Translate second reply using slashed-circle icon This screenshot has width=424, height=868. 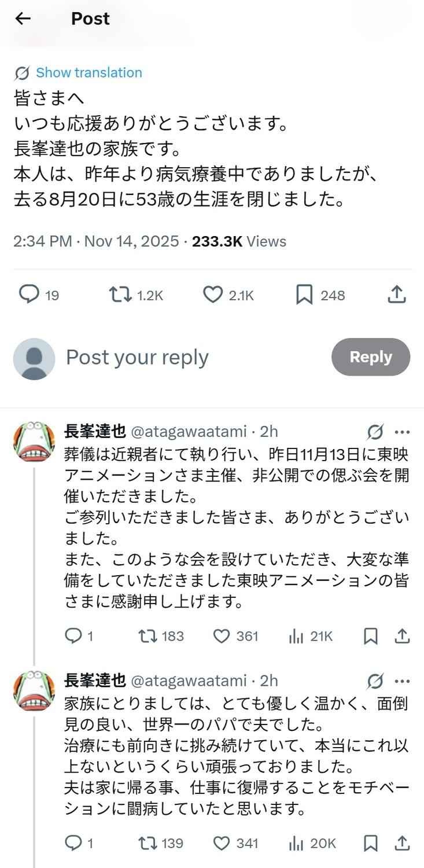(375, 681)
